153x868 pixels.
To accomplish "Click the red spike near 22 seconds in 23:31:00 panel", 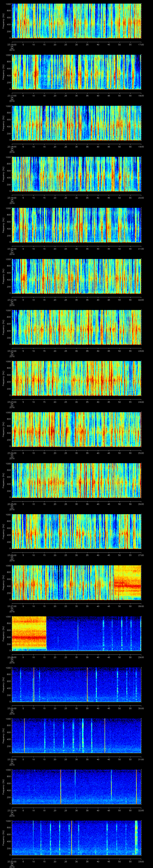I will pos(61,786).
